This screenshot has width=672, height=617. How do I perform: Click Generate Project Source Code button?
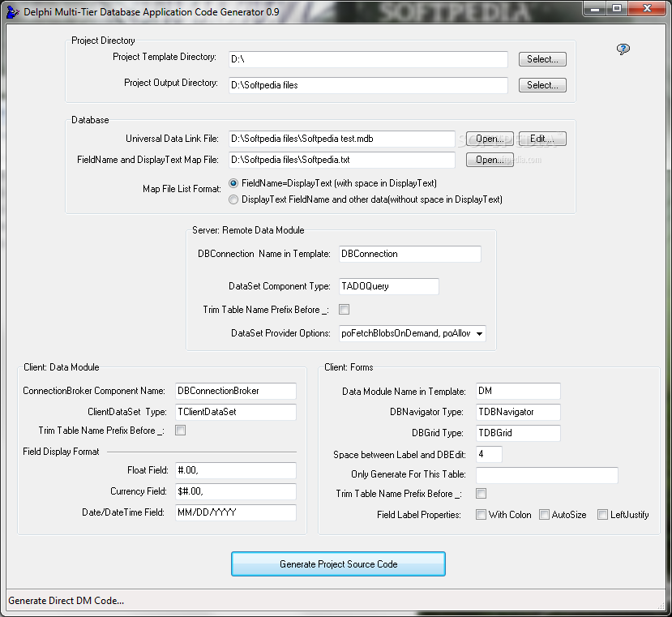click(x=338, y=563)
